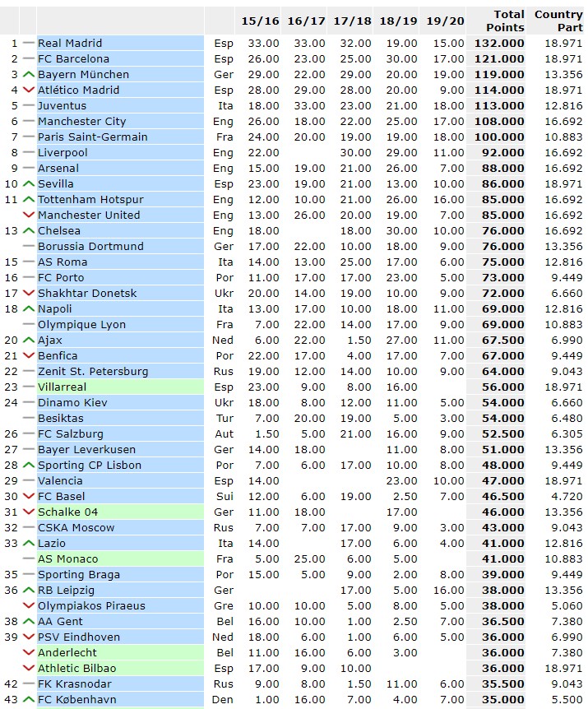Click Ajax total points 67.500

coord(503,340)
